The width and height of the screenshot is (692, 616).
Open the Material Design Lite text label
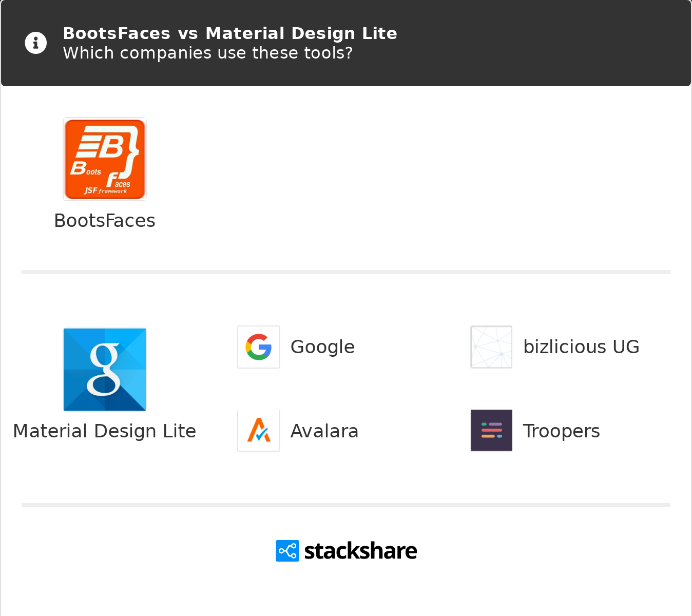click(105, 431)
